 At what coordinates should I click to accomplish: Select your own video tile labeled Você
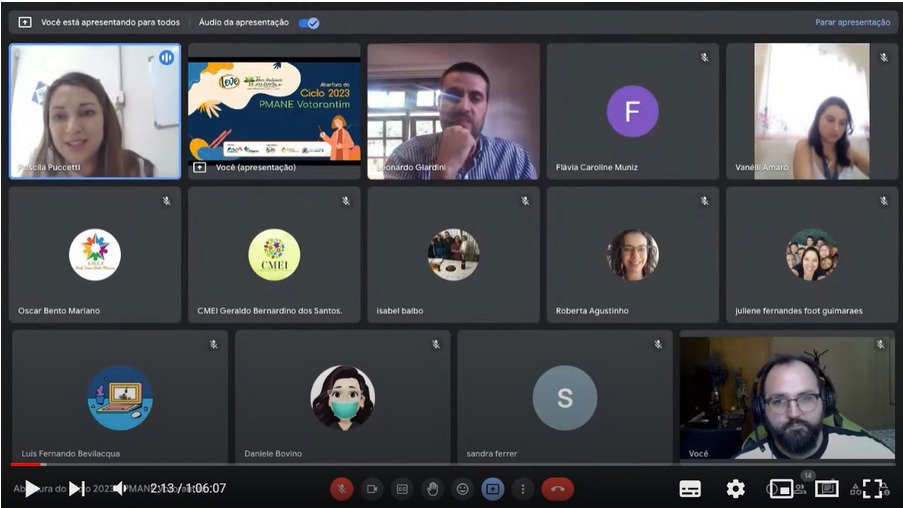click(x=787, y=397)
